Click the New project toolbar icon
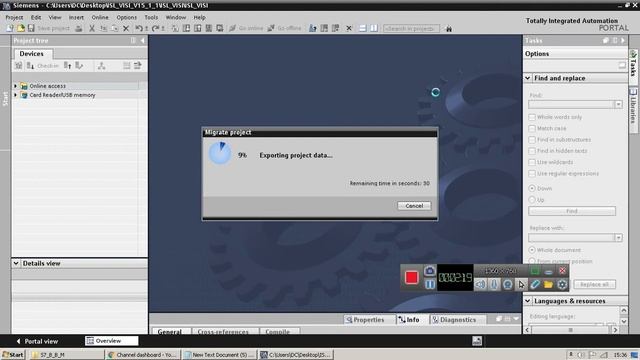This screenshot has height=360, width=640. (x=9, y=28)
